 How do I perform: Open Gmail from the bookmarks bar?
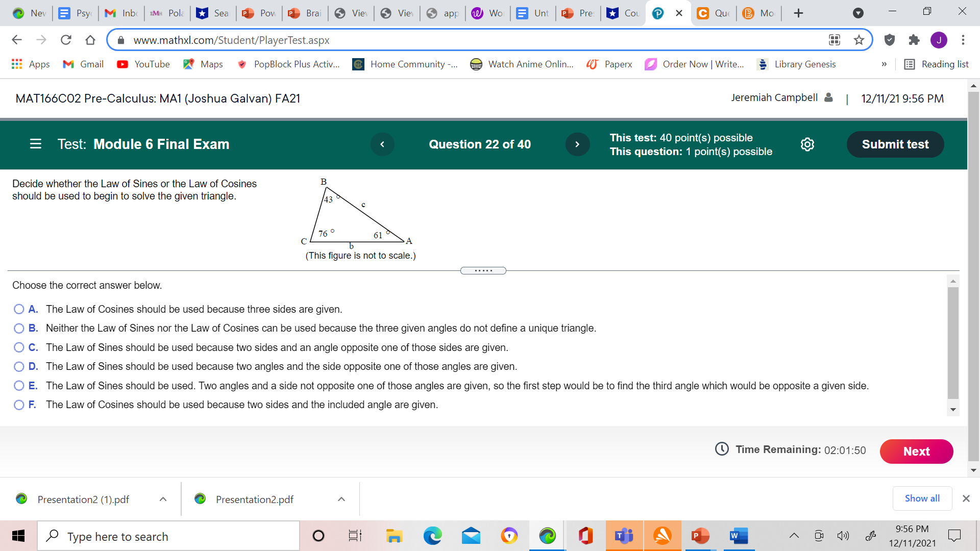(x=82, y=64)
